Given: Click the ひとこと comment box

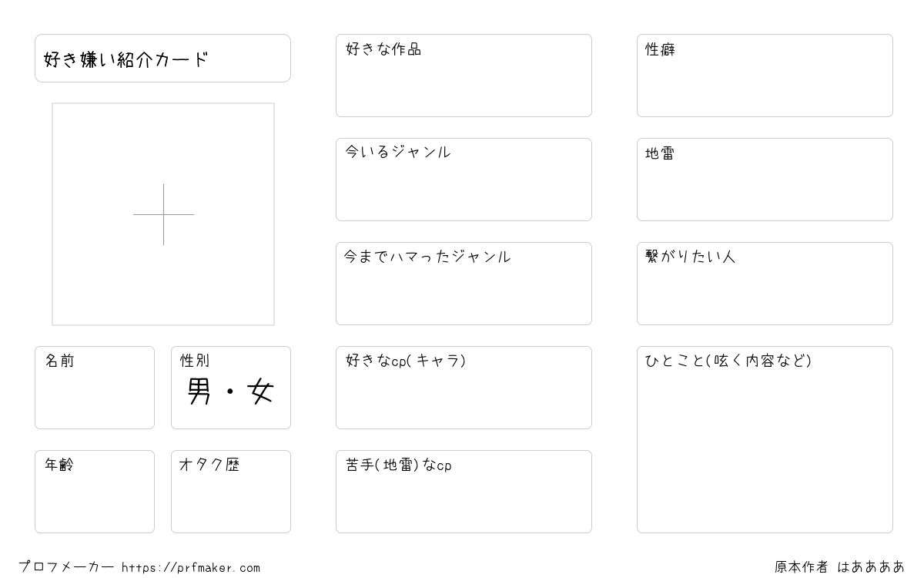Looking at the screenshot, I should click(765, 439).
